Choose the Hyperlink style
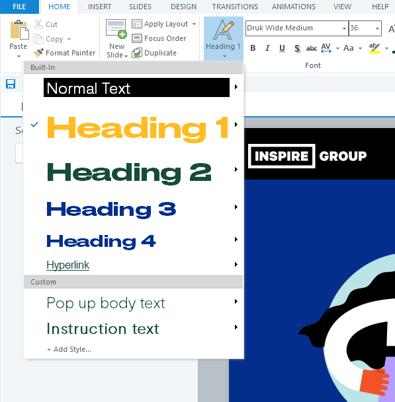 tap(68, 265)
